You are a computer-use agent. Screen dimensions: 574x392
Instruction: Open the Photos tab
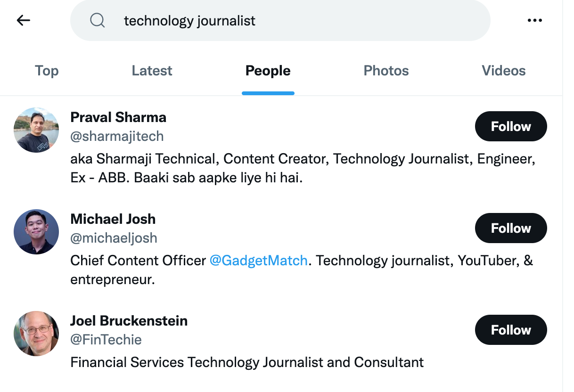386,71
